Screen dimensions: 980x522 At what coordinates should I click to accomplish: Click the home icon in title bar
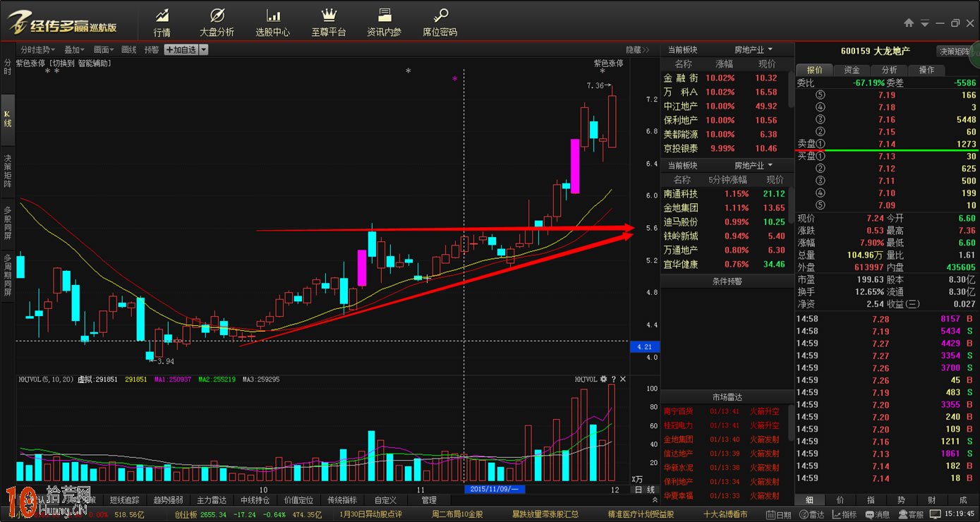point(909,23)
